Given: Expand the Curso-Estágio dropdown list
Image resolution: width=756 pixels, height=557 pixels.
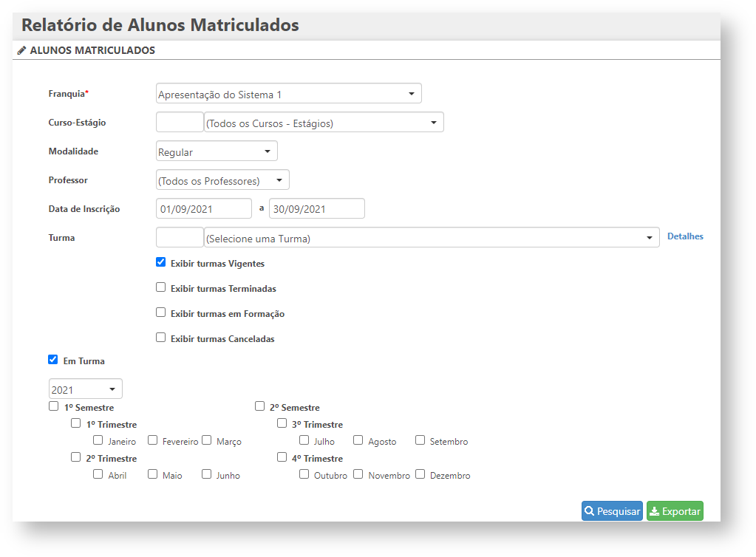Looking at the screenshot, I should 324,123.
